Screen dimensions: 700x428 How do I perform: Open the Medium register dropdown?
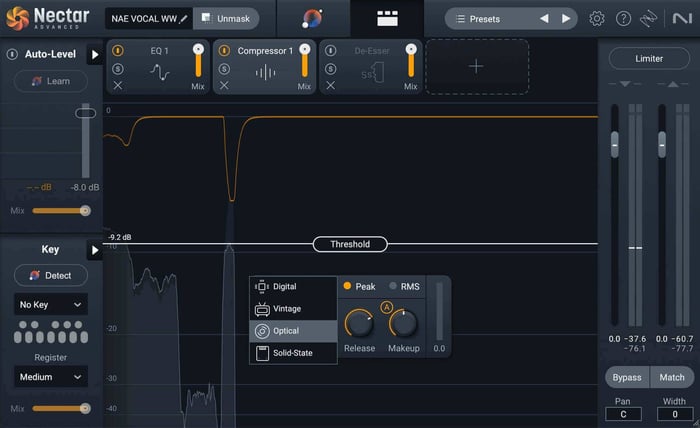(x=51, y=377)
